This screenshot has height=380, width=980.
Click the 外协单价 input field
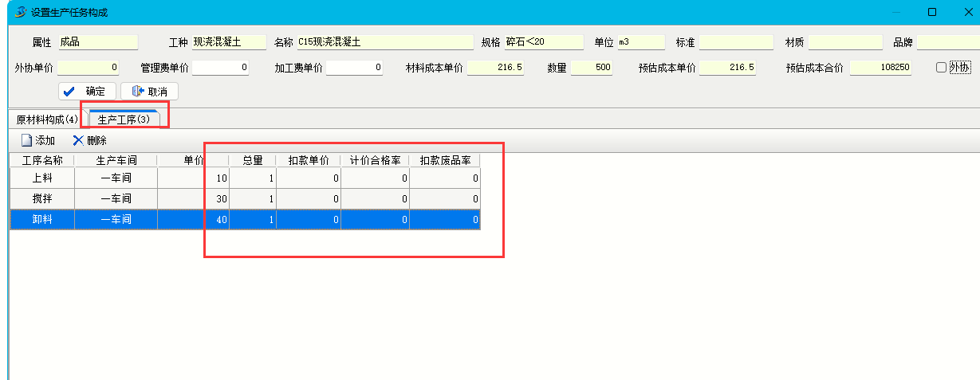(x=89, y=68)
